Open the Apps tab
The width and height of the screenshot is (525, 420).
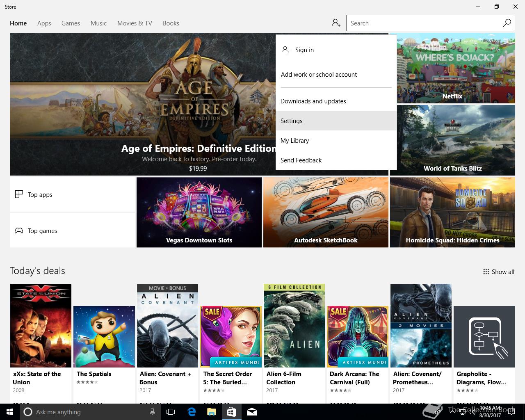pos(44,23)
